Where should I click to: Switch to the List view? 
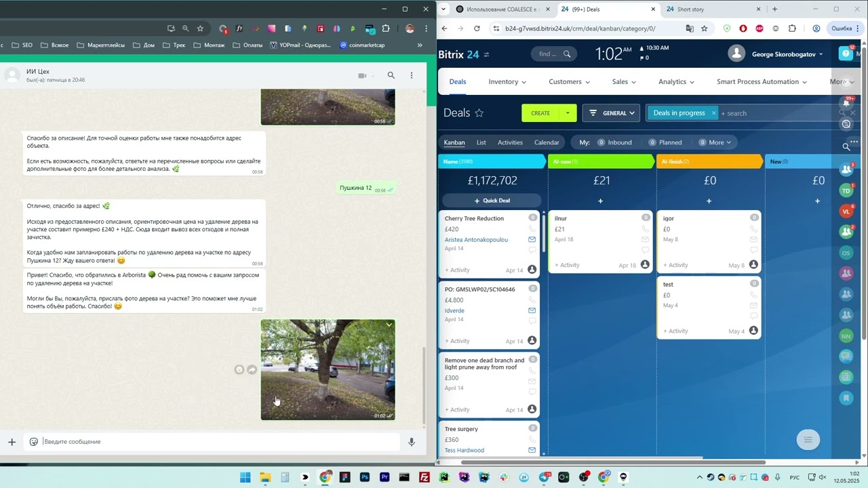pos(481,142)
